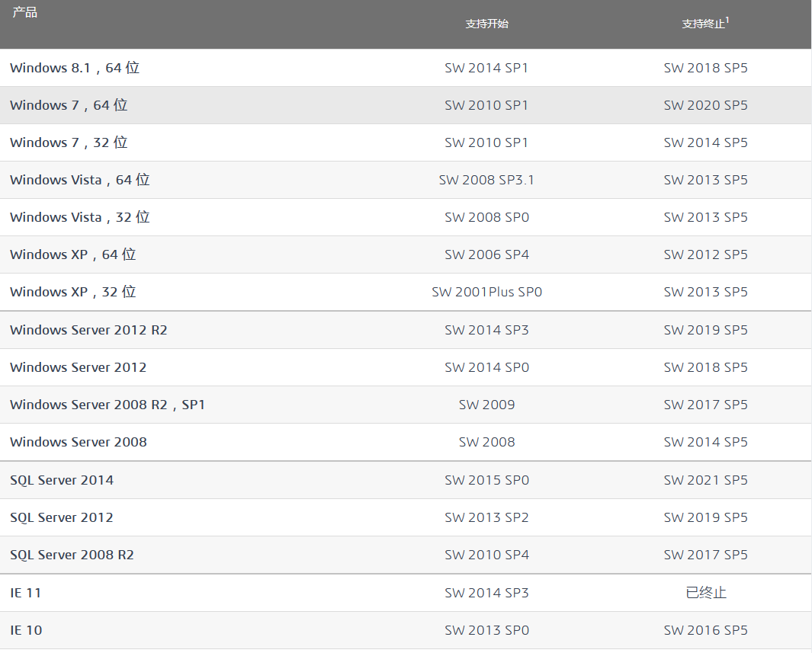Click the 'SW 2009' start cell

(x=486, y=404)
